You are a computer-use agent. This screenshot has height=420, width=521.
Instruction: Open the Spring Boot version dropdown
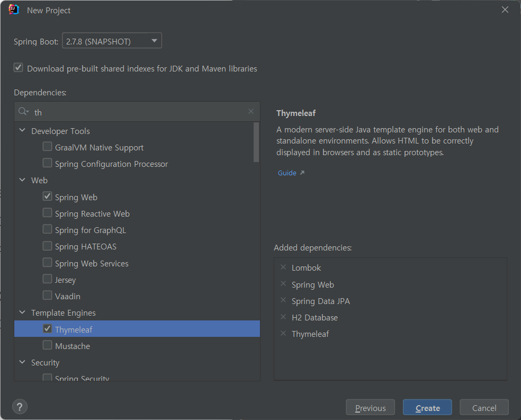[x=112, y=41]
